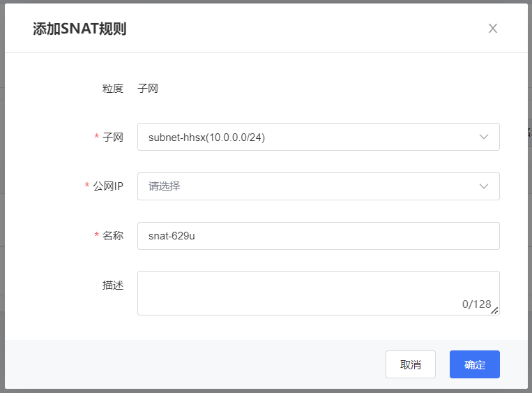Confirm with the blue 确定 button
532x393 pixels.
[474, 364]
